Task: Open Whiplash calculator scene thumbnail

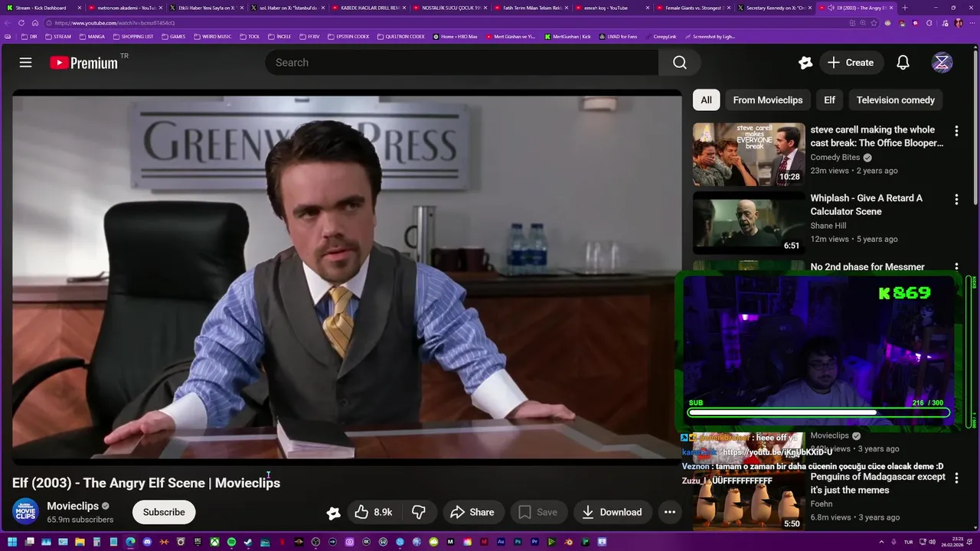Action: [x=749, y=223]
